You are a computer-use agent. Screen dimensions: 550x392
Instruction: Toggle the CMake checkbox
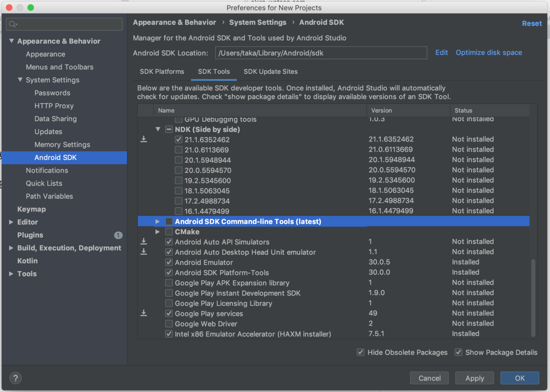click(169, 232)
